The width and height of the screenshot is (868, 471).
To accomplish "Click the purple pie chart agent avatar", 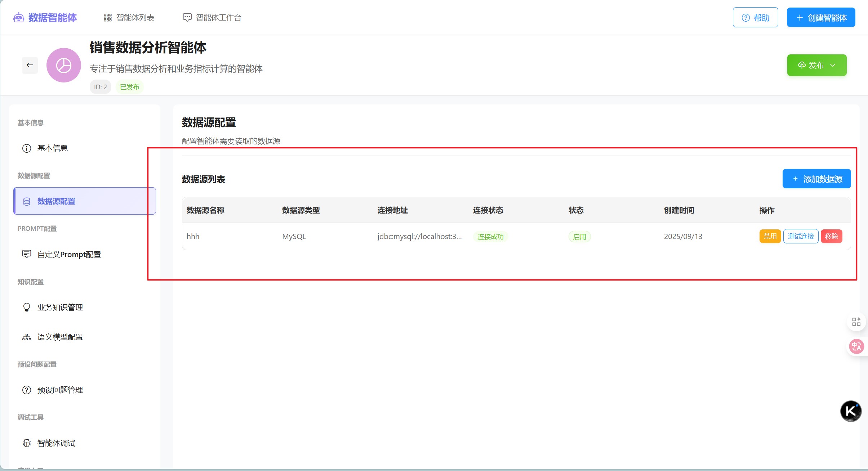I will 64,65.
